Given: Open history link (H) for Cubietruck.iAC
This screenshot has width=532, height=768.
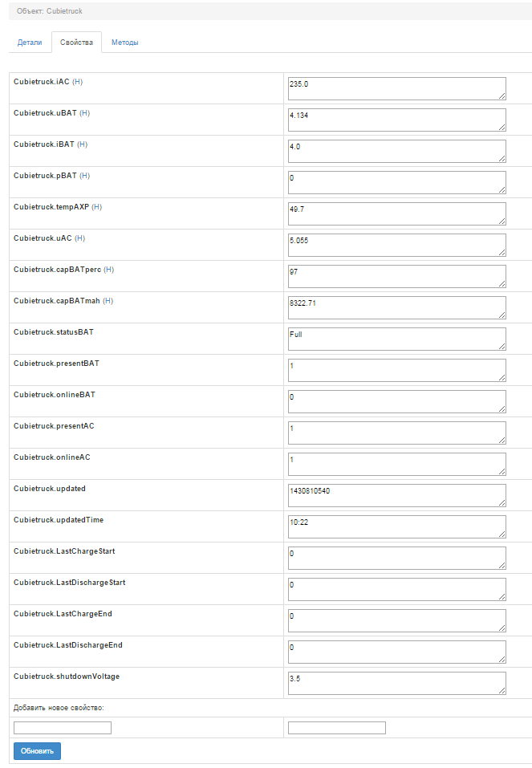Looking at the screenshot, I should click(x=78, y=82).
